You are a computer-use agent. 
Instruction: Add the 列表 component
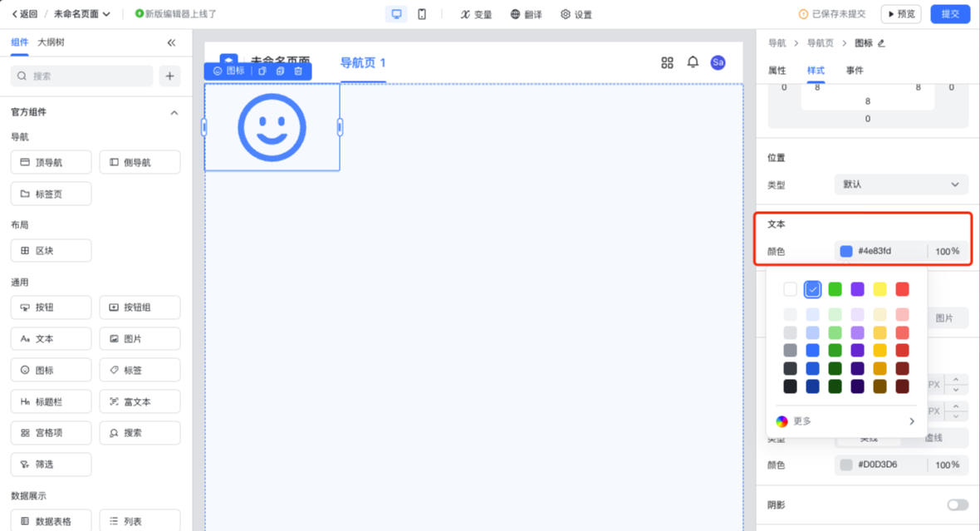(x=140, y=521)
